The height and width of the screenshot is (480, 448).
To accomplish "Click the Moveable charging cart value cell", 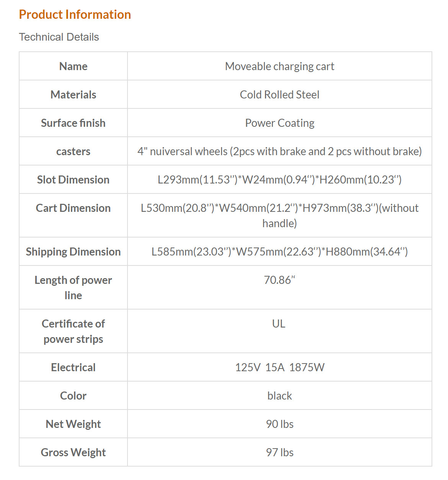I will coord(280,66).
